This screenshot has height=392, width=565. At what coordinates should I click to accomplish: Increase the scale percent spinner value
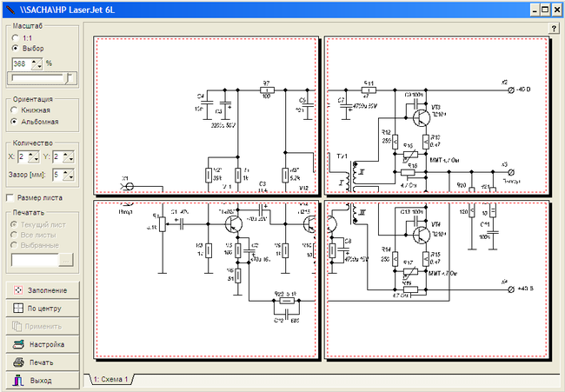pyautogui.click(x=36, y=61)
